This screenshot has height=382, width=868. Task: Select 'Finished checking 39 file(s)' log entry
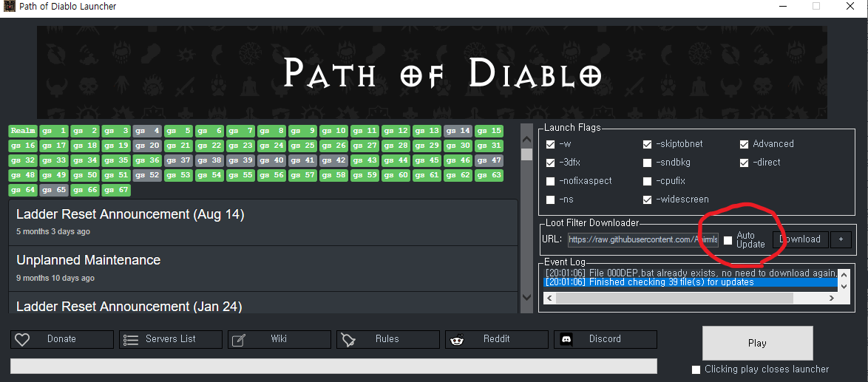tap(691, 282)
